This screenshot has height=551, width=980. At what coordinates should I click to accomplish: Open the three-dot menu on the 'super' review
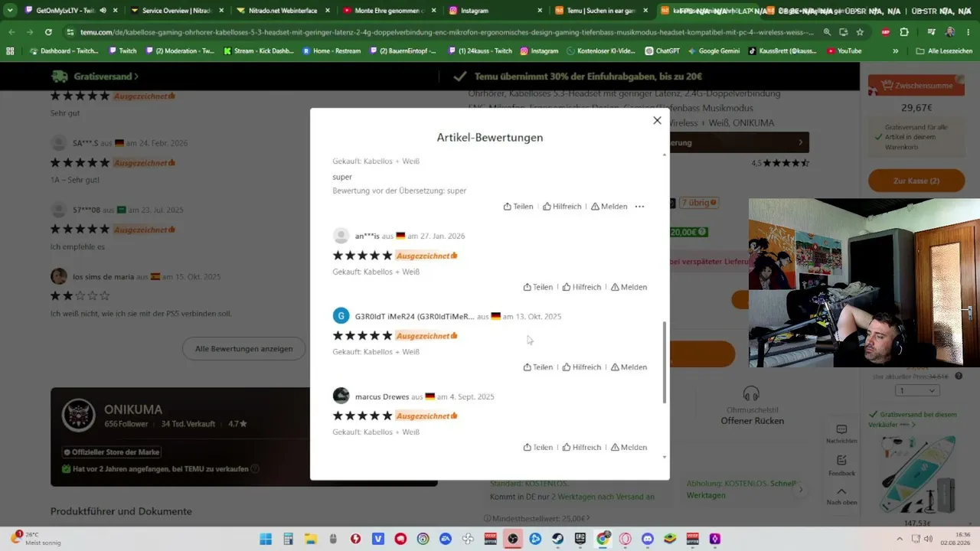click(x=639, y=207)
